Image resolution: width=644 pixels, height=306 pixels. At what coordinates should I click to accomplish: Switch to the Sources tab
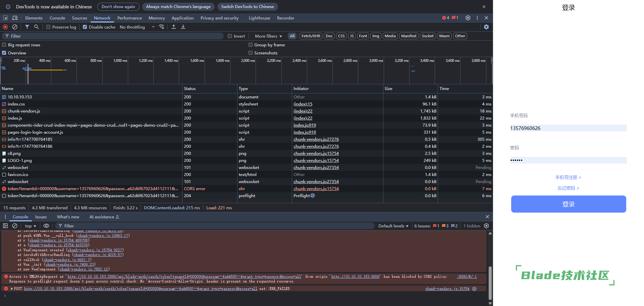point(79,18)
